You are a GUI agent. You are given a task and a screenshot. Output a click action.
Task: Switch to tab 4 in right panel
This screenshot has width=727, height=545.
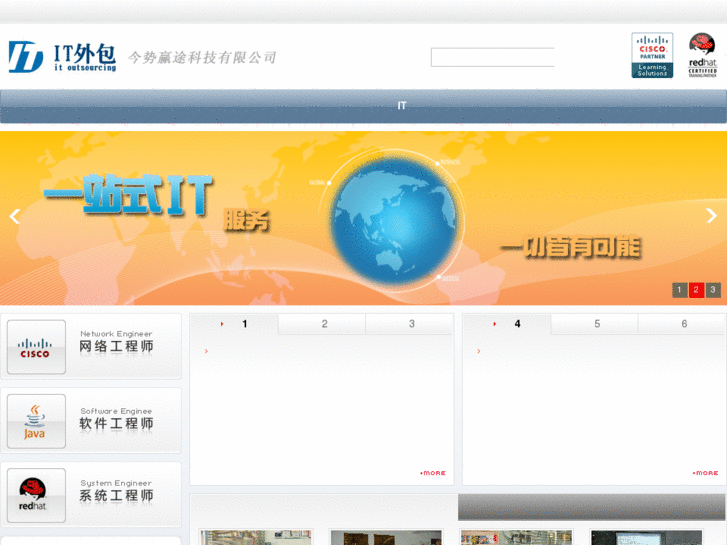coord(507,324)
